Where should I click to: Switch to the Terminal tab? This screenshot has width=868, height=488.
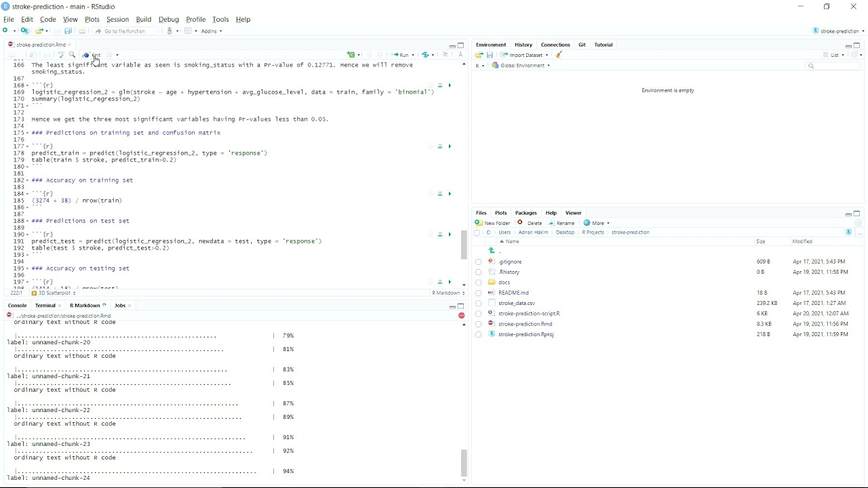coord(45,306)
